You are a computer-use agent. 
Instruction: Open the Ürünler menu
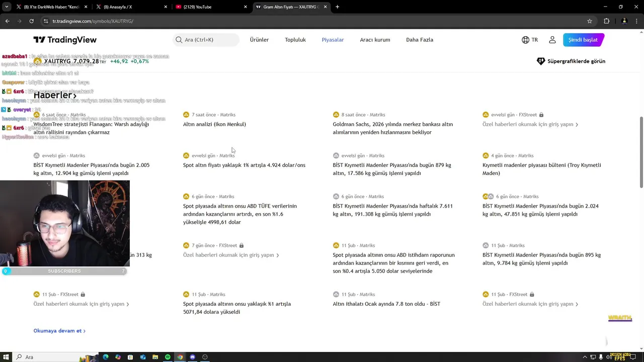point(259,40)
